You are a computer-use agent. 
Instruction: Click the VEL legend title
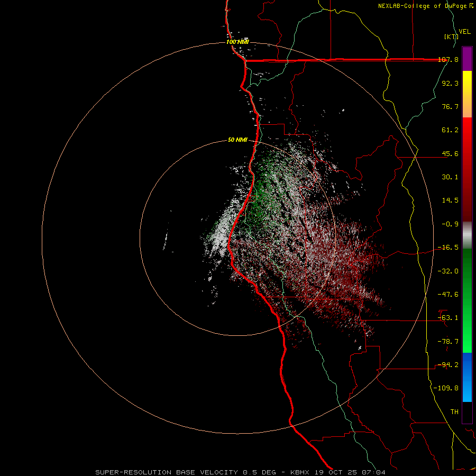click(x=464, y=32)
